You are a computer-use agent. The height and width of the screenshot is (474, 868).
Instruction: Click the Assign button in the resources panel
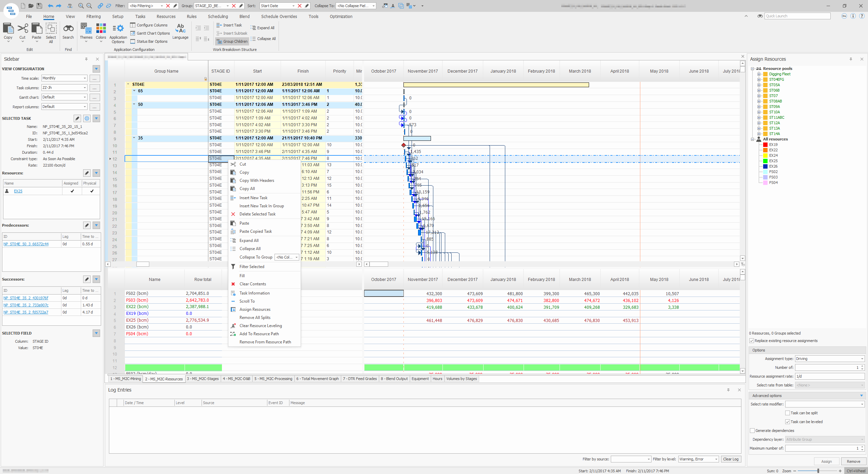(826, 461)
